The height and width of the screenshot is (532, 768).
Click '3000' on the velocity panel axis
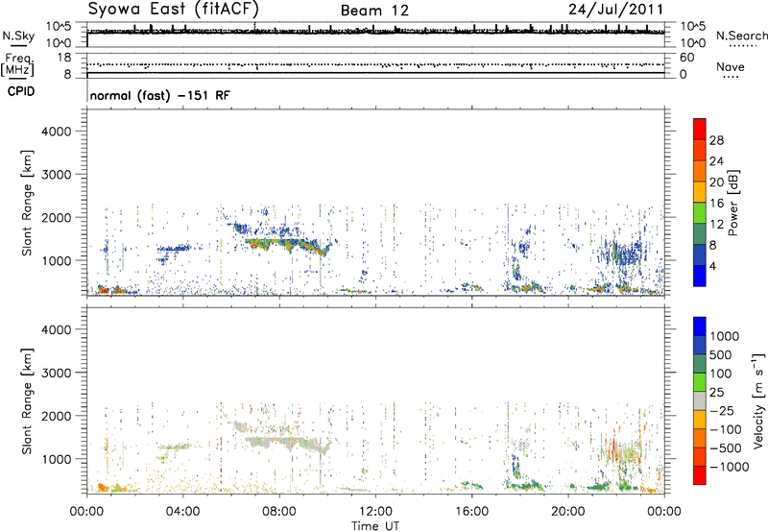coord(57,373)
